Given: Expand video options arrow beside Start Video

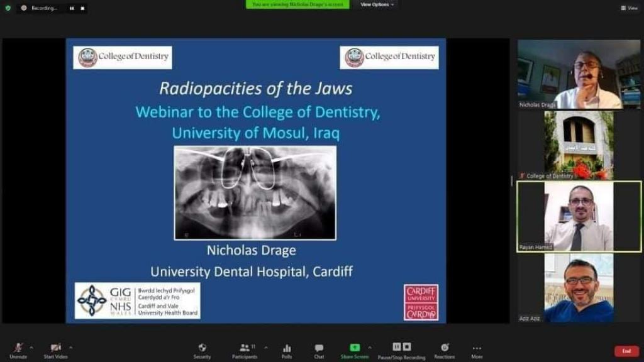Looking at the screenshot, I should 70,347.
